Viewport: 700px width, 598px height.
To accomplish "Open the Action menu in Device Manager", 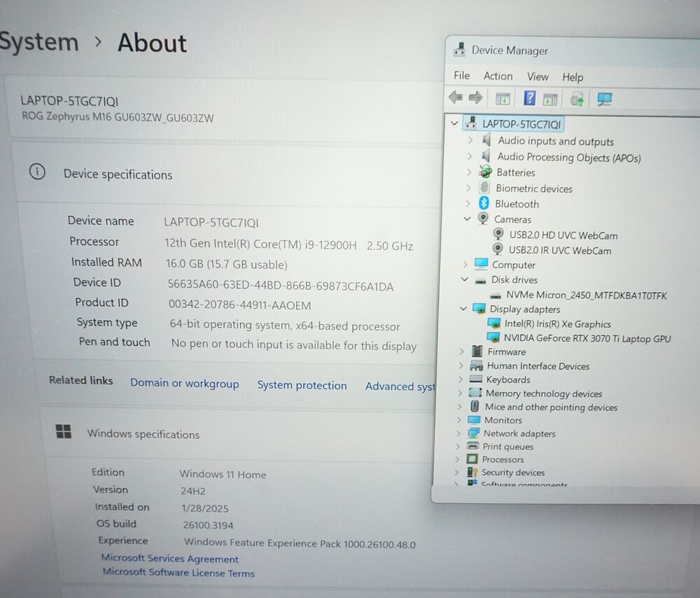I will tap(498, 76).
